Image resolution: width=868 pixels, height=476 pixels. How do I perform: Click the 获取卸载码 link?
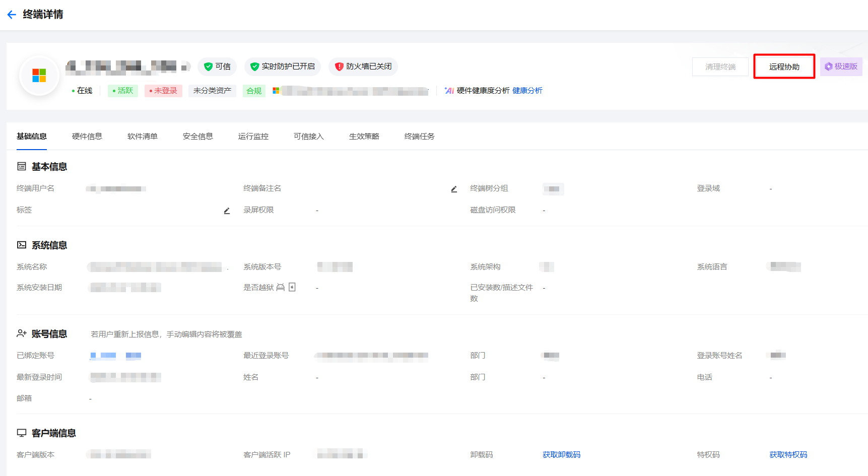(561, 455)
